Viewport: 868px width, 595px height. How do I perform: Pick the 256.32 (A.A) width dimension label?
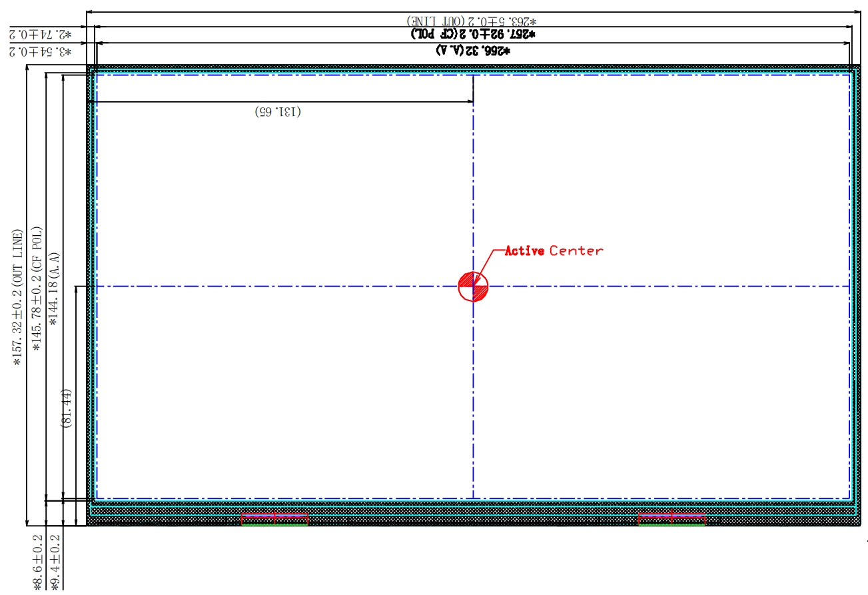472,50
